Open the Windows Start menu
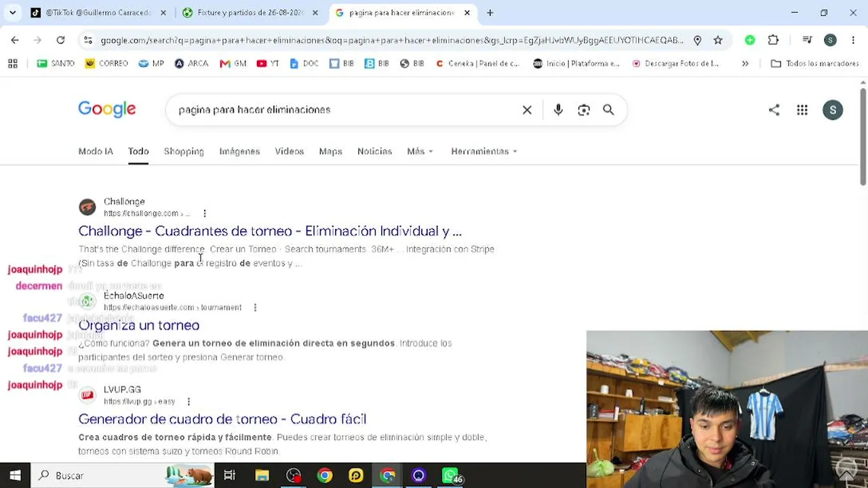868x488 pixels. [15, 475]
